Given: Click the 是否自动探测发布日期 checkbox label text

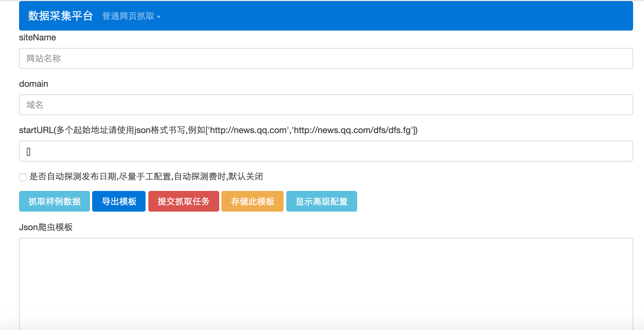Looking at the screenshot, I should point(146,176).
